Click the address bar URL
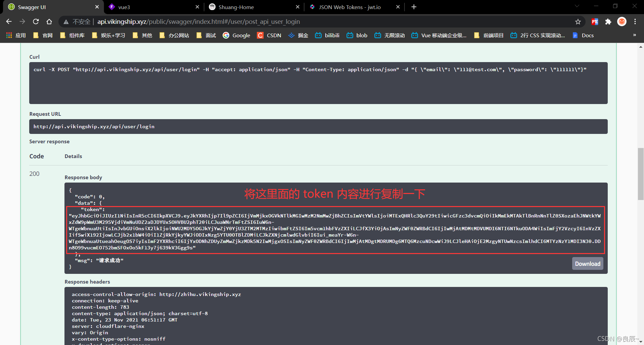Image resolution: width=644 pixels, height=345 pixels. 198,22
